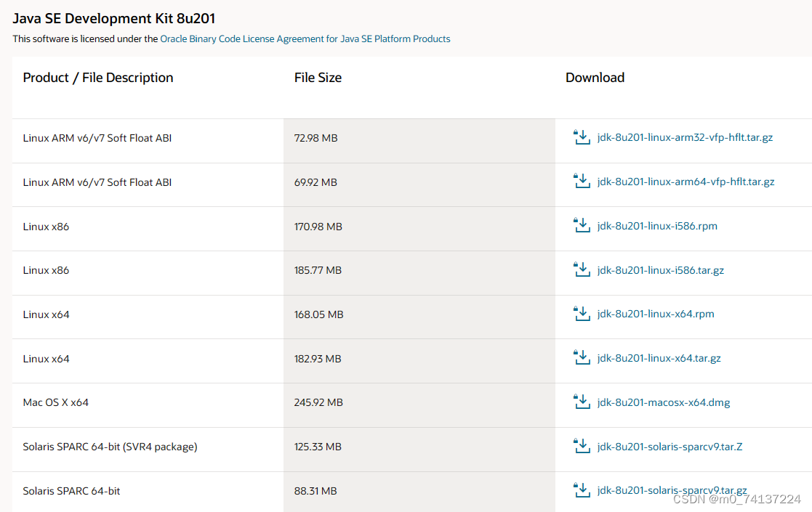The image size is (812, 512).
Task: Click download icon for jdk-8u201-linux-arm32-vfp-hflt.tar.gz
Action: 582,137
